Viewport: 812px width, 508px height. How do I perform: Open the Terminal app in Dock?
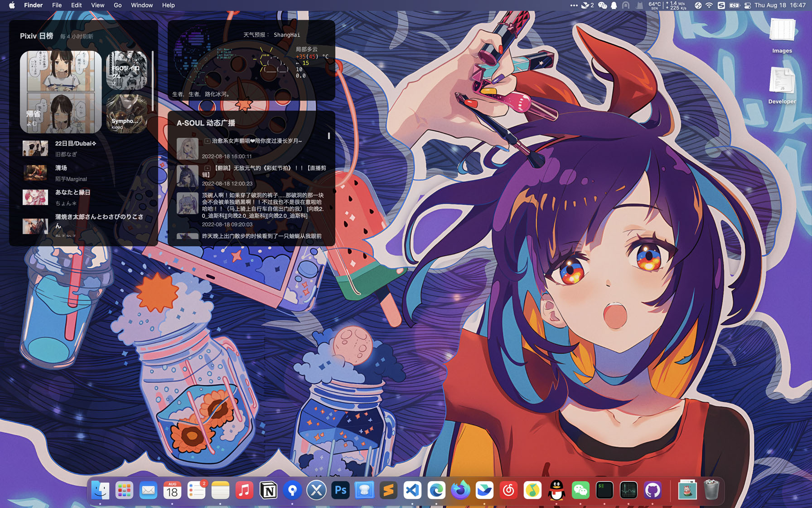pos(604,490)
